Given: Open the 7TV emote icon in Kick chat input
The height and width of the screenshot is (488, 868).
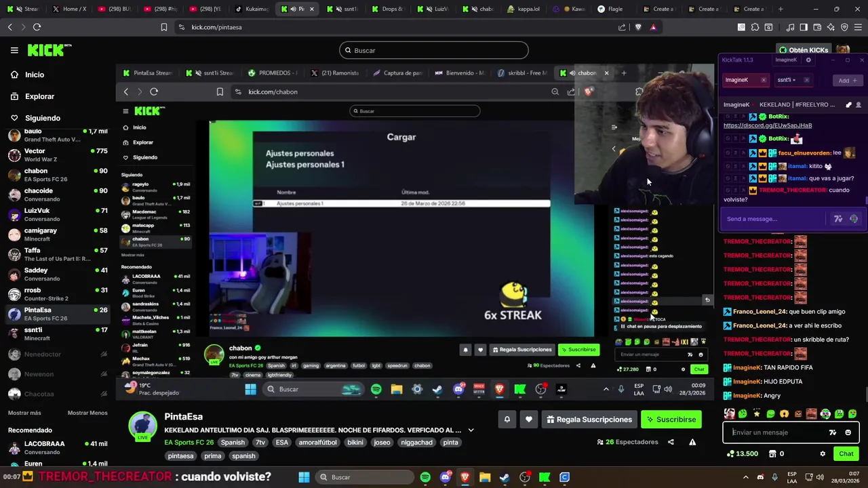Looking at the screenshot, I should (833, 432).
